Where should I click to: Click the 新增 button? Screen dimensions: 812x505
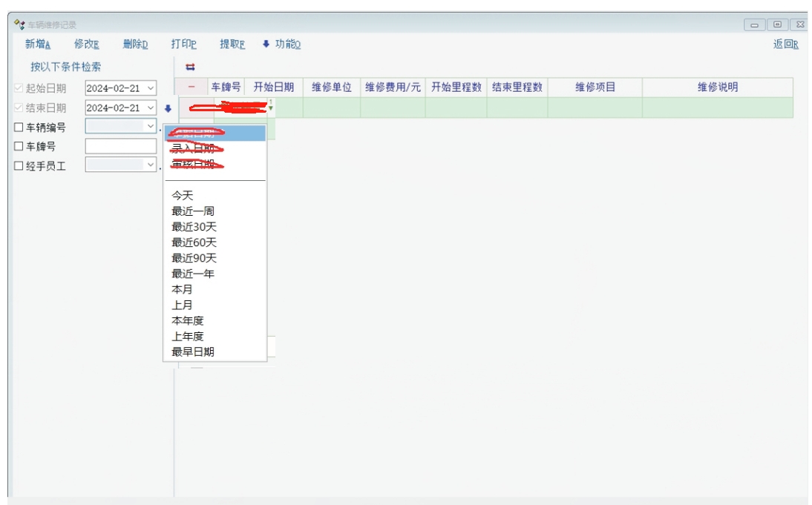38,44
